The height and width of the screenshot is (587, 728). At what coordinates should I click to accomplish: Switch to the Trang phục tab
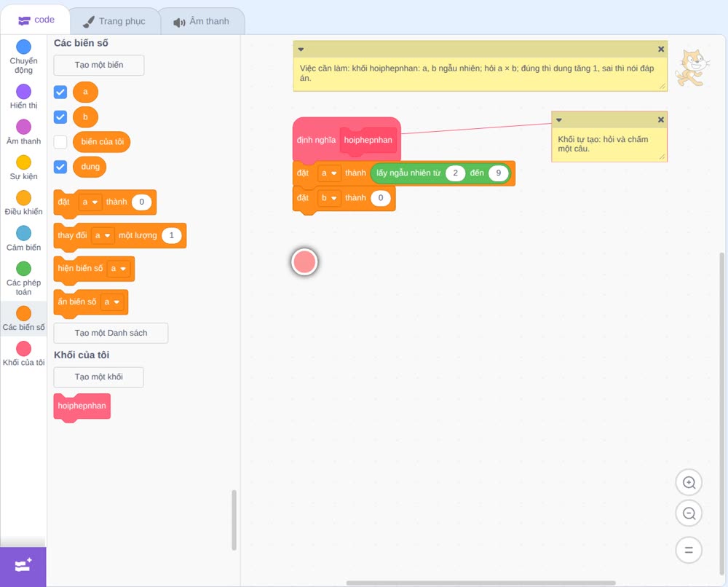point(114,21)
